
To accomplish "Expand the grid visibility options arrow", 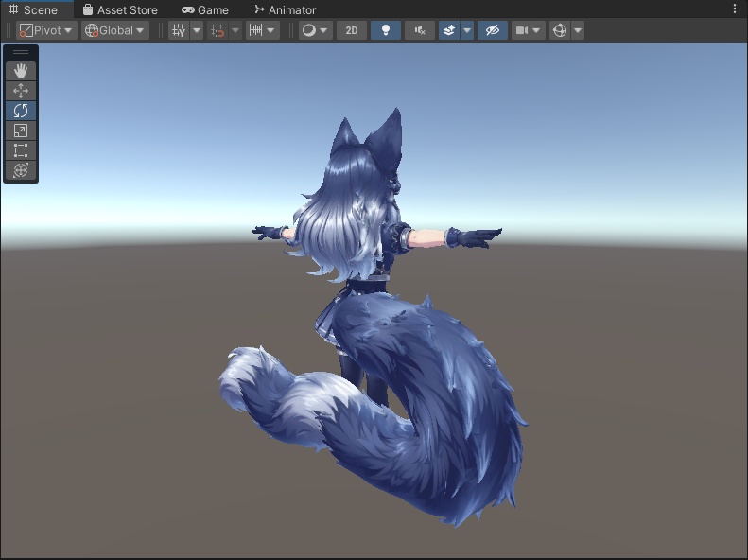I will [x=197, y=30].
